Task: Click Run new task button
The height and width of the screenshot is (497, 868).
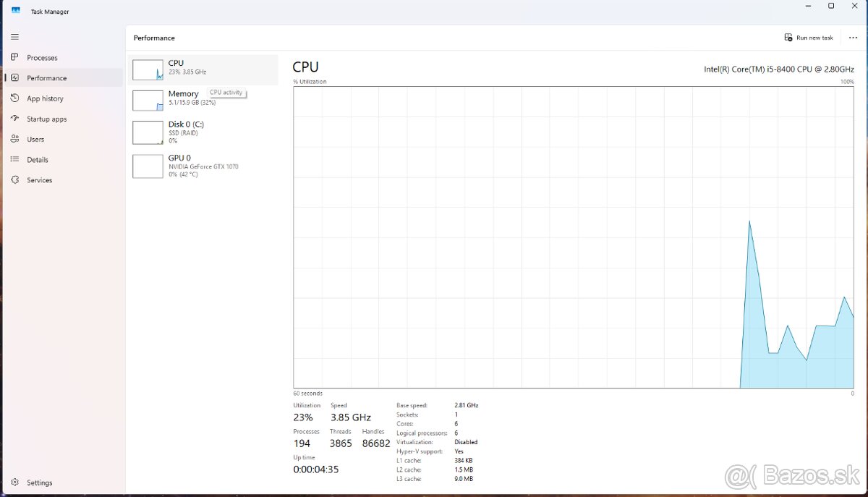Action: coord(809,38)
